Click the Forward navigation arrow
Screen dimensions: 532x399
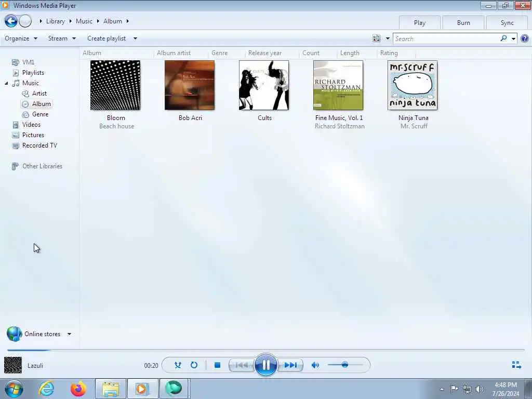tap(25, 21)
